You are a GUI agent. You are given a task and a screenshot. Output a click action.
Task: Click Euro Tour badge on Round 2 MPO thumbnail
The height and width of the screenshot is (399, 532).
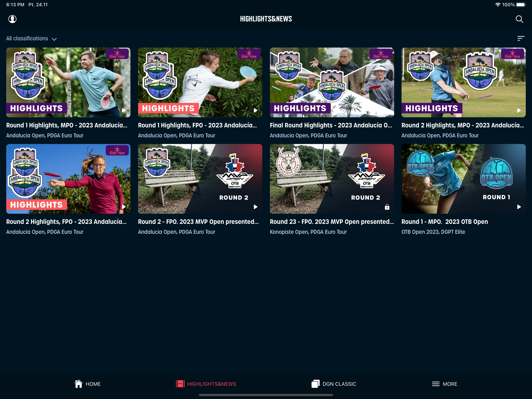[512, 54]
